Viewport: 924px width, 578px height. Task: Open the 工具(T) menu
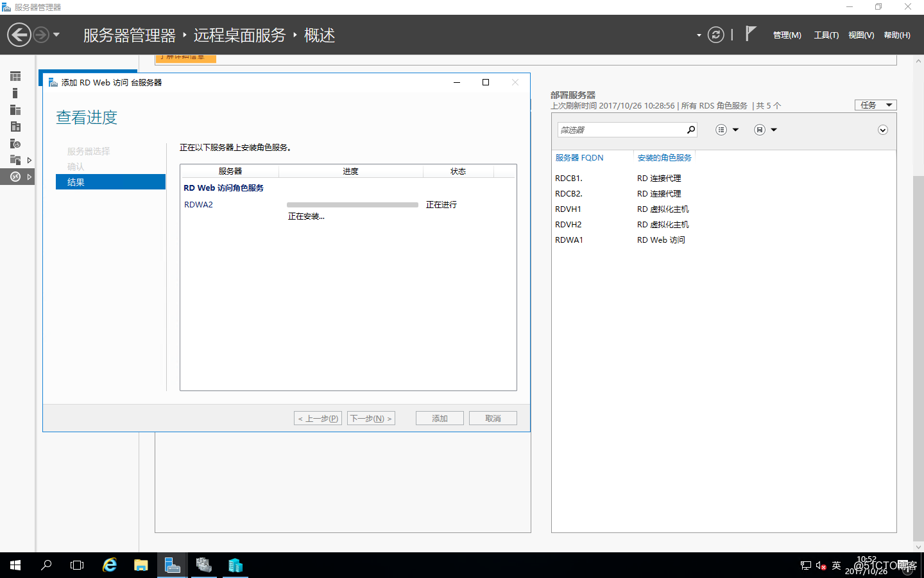coord(826,35)
